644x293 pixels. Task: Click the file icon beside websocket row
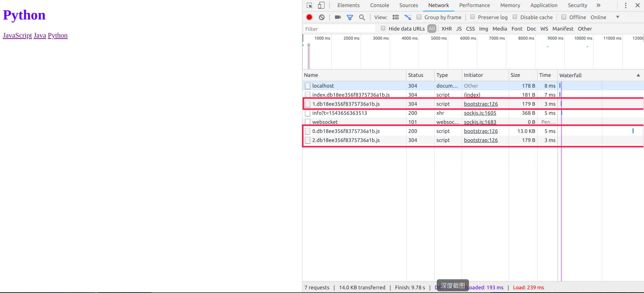[307, 122]
